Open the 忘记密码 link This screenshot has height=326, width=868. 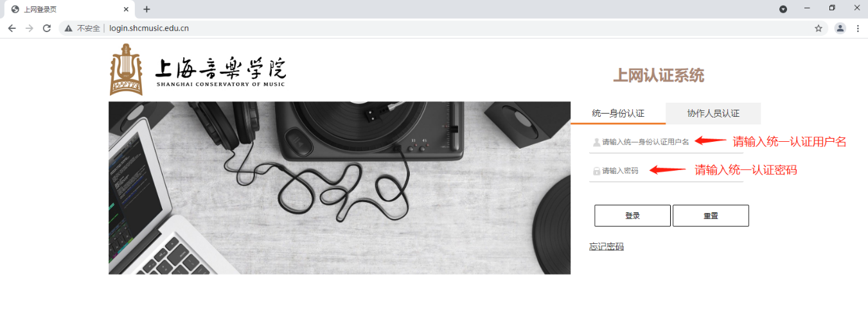click(x=607, y=246)
